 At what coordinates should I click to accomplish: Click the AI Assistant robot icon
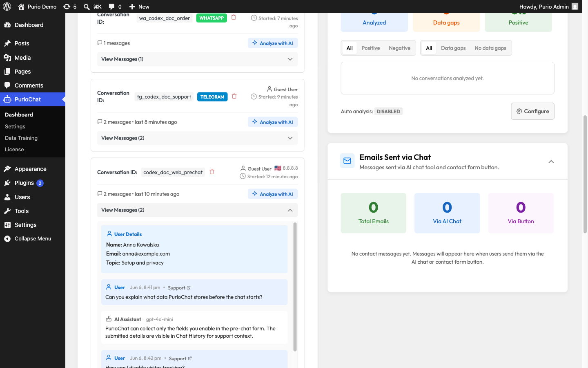pos(109,319)
